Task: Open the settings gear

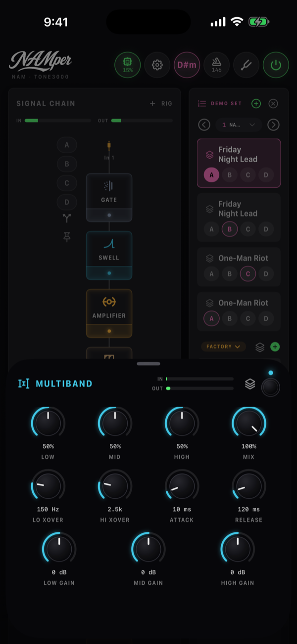Action: tap(157, 65)
